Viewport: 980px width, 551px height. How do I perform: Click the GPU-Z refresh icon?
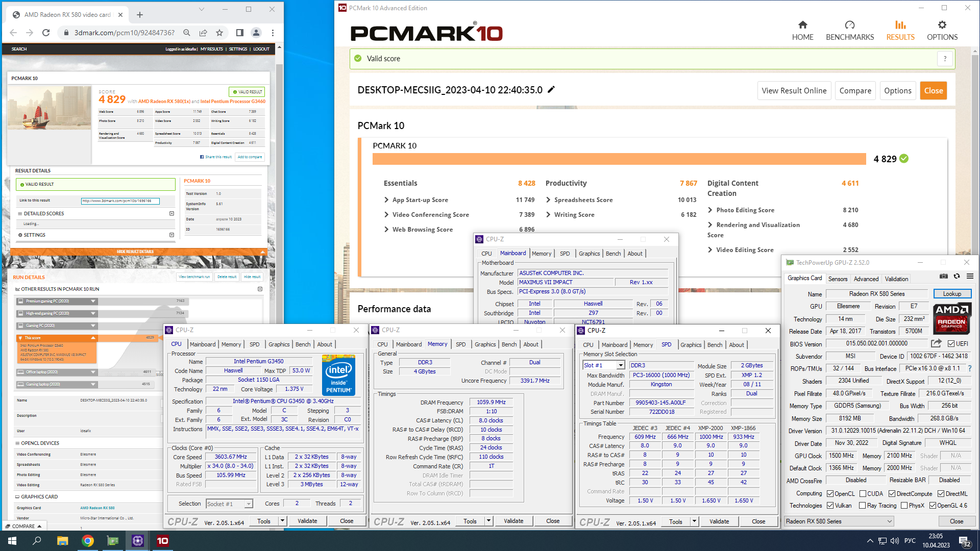957,276
